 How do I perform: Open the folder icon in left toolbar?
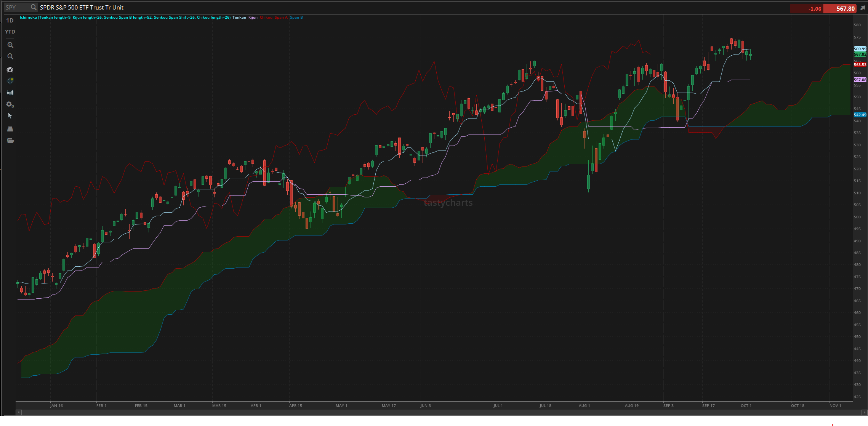[10, 141]
